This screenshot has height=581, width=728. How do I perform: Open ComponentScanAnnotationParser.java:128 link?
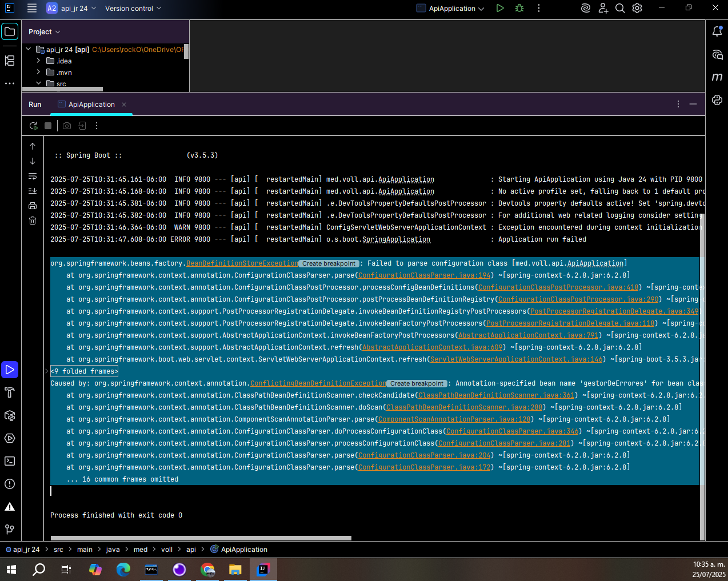pyautogui.click(x=455, y=419)
